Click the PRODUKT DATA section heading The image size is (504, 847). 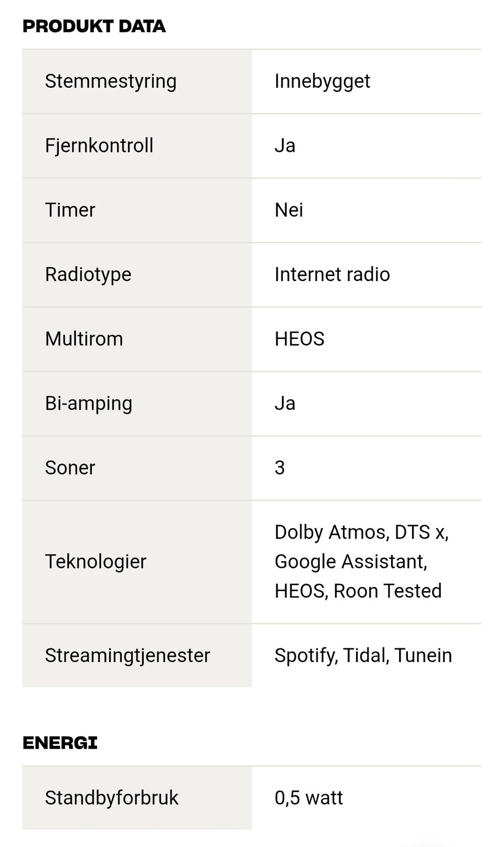pyautogui.click(x=94, y=26)
